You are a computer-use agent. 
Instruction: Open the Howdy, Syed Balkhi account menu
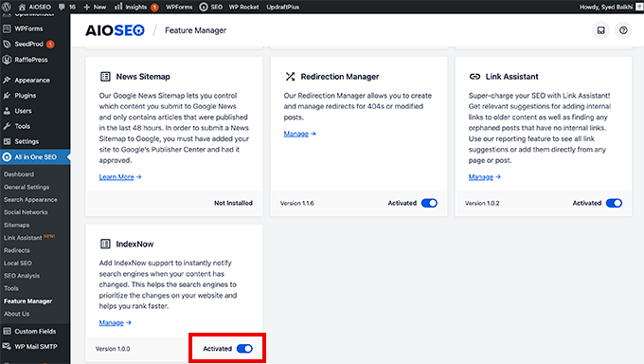point(610,7)
